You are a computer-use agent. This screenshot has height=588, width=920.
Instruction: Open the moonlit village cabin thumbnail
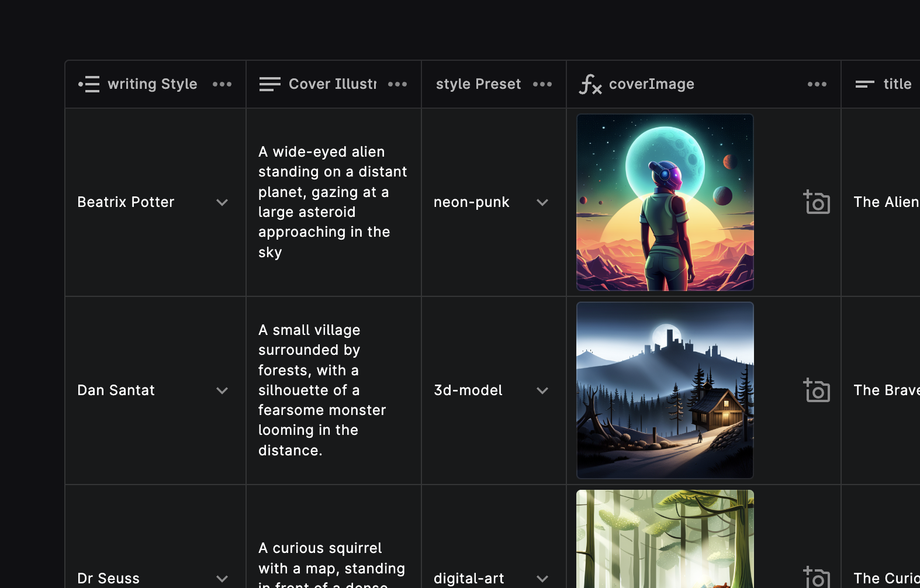(665, 390)
